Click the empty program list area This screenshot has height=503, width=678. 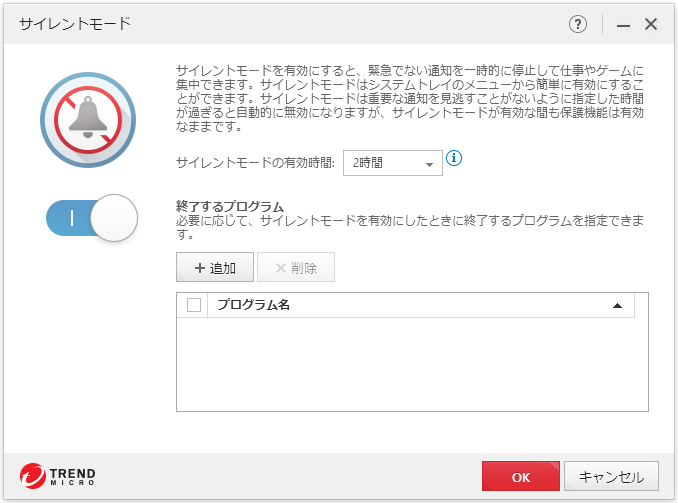tap(412, 364)
